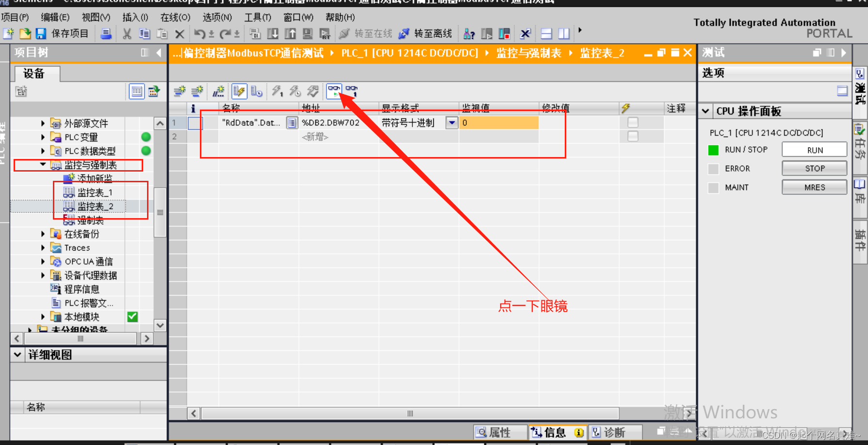The height and width of the screenshot is (445, 868).
Task: Open the display format dropdown 带符号十进制
Action: (x=452, y=123)
